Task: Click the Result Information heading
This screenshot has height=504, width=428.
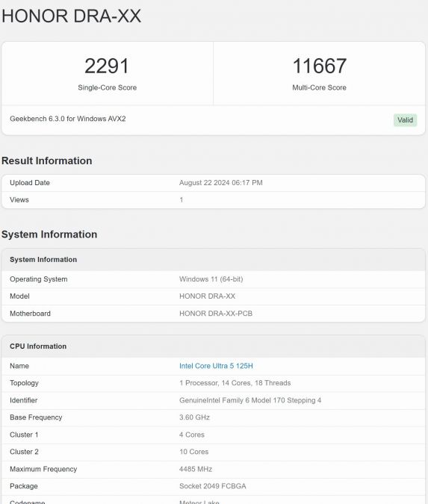Action: [46, 161]
